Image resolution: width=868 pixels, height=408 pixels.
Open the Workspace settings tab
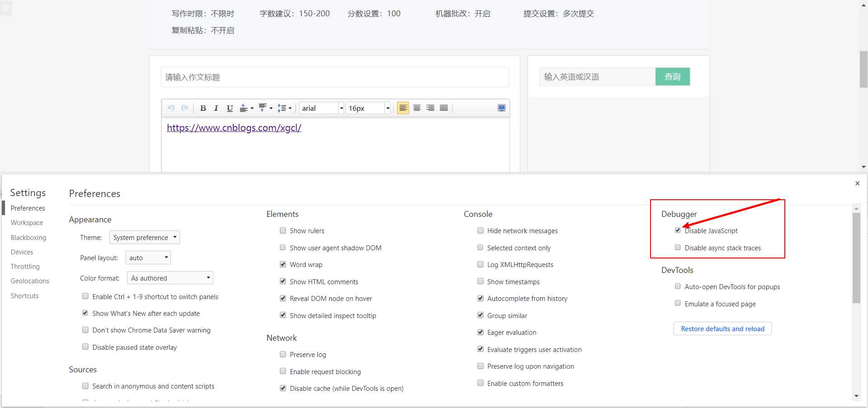point(27,222)
